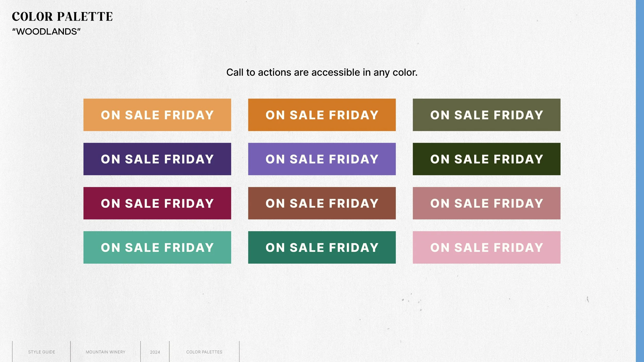Select the MOUNTAIN WINERY footer tab
Screen dimensions: 644x362
pos(105,352)
